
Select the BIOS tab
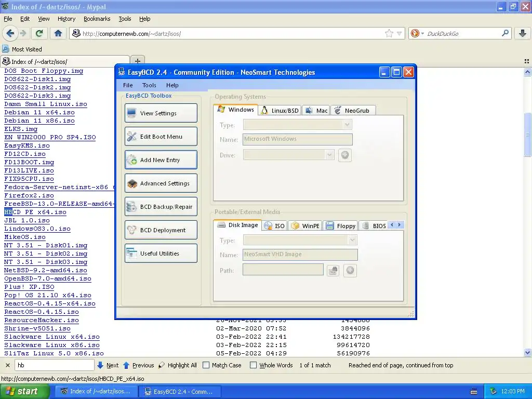coord(374,225)
